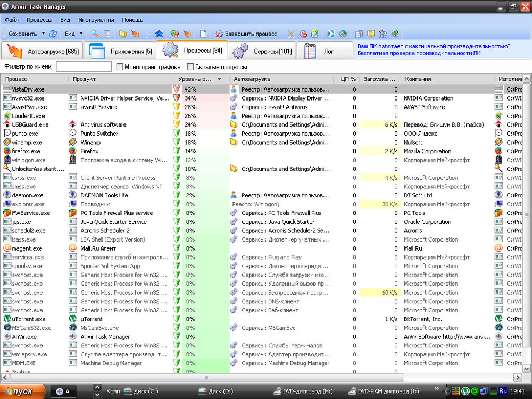
Task: Select the Machine Debug Manager product cell
Action: pyautogui.click(x=111, y=363)
